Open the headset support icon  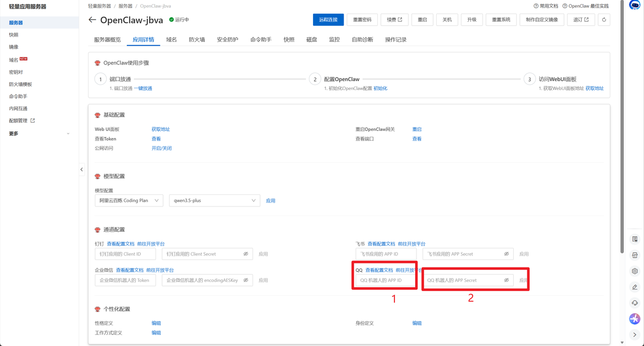[635, 303]
